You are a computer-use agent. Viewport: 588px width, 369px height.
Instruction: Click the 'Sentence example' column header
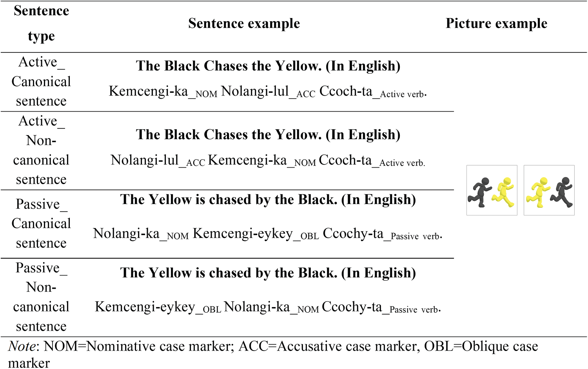coord(244,24)
